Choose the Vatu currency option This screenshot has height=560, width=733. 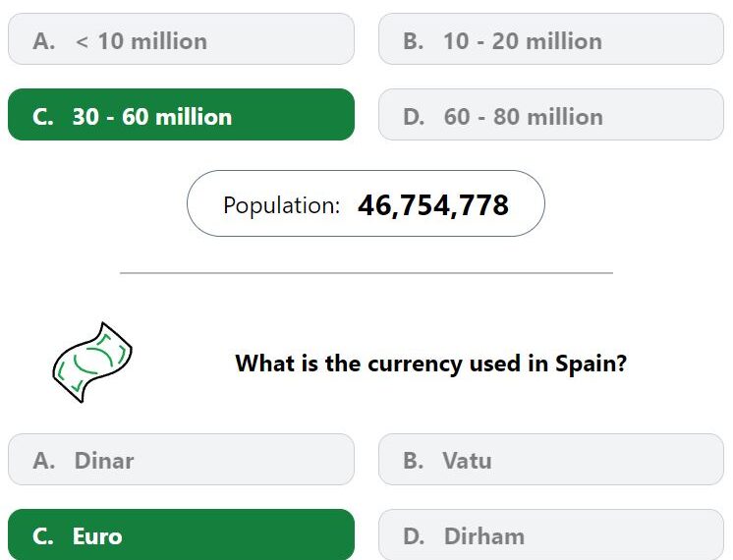(x=551, y=460)
